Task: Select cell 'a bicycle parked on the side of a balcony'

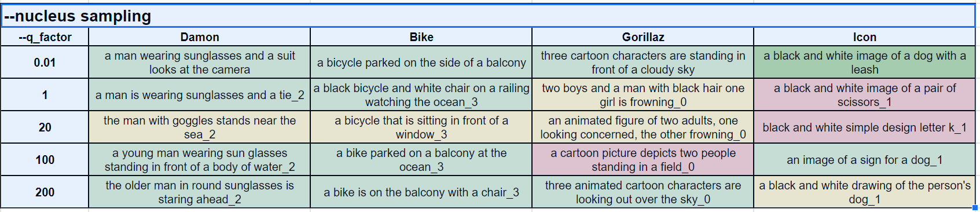Action: pyautogui.click(x=421, y=63)
